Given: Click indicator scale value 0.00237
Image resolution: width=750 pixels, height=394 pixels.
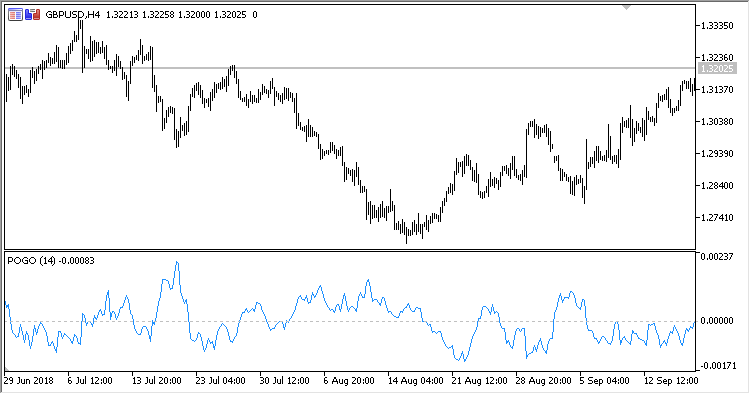Looking at the screenshot, I should click(717, 257).
